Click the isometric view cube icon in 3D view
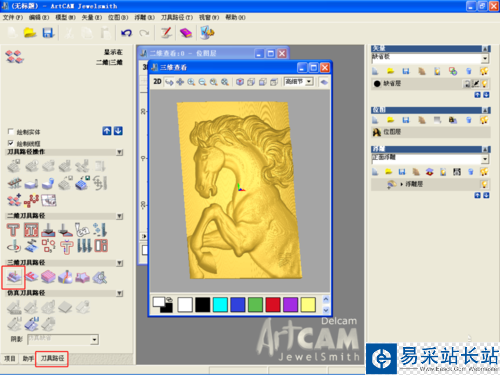This screenshot has width=500, height=375. 240,82
